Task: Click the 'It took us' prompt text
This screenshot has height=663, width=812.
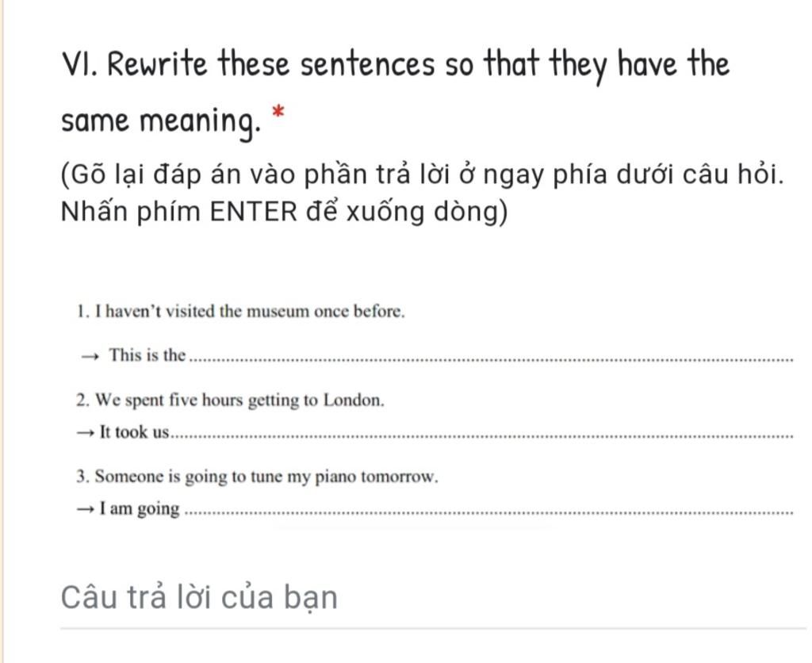Action: click(x=135, y=432)
